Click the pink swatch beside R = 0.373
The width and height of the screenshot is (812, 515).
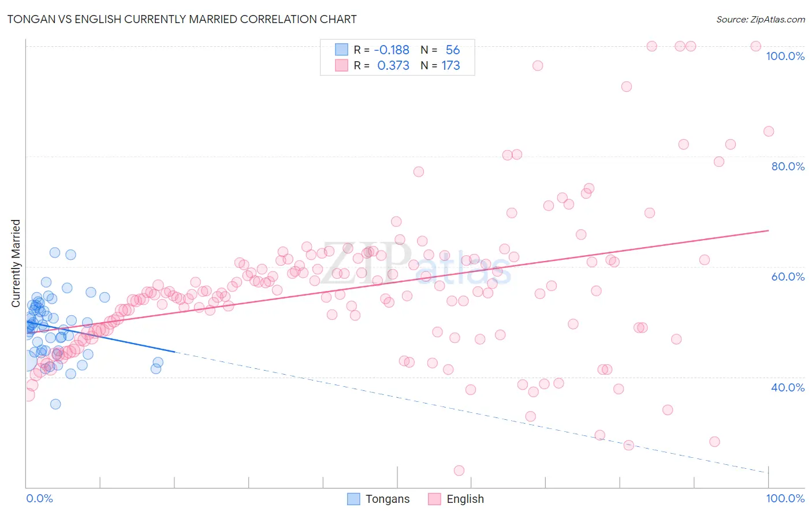tap(341, 65)
